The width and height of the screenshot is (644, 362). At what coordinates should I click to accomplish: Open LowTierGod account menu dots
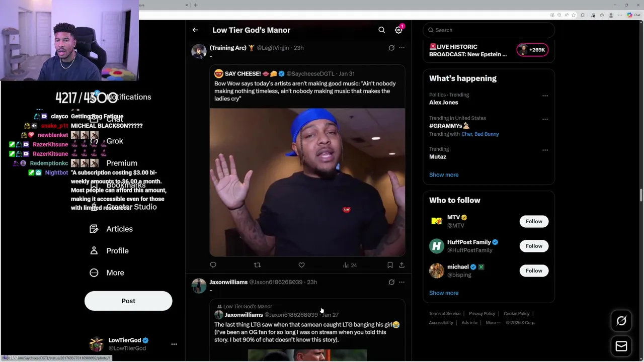174,344
